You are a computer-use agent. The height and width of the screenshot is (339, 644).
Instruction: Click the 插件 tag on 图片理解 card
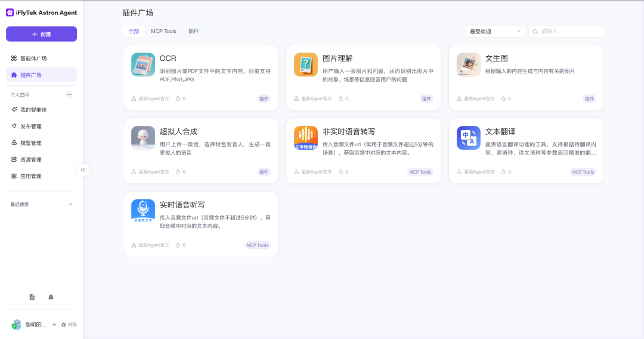[426, 98]
